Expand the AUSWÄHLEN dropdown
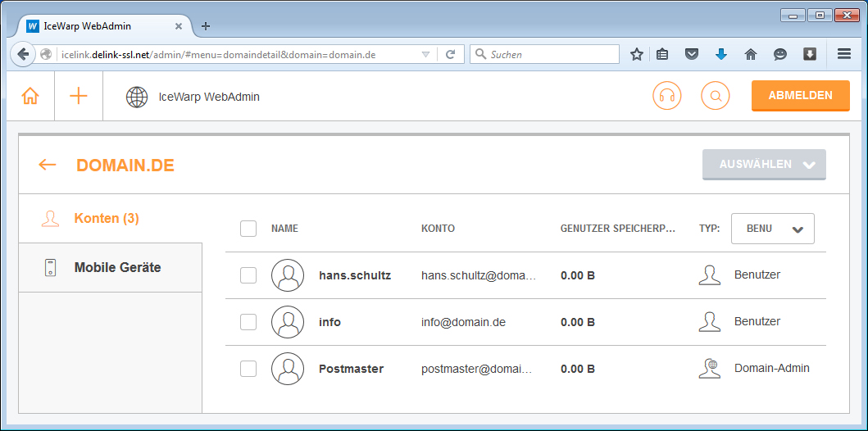 click(x=764, y=165)
